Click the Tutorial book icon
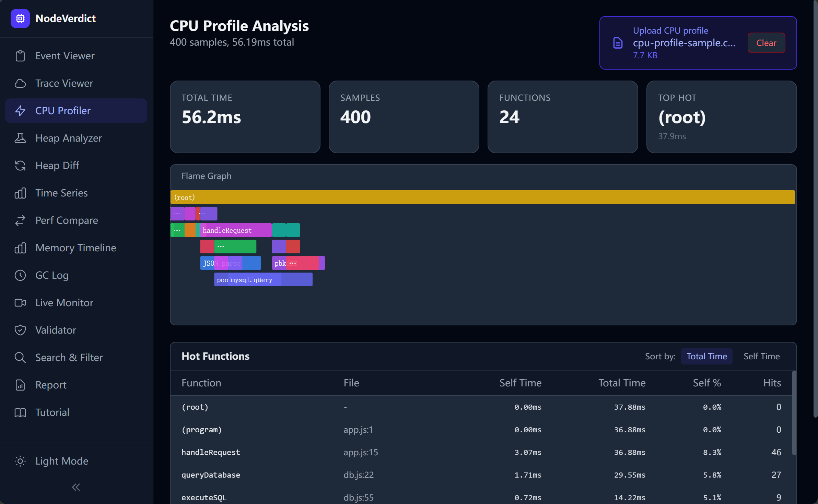Viewport: 818px width, 504px height. click(x=20, y=412)
